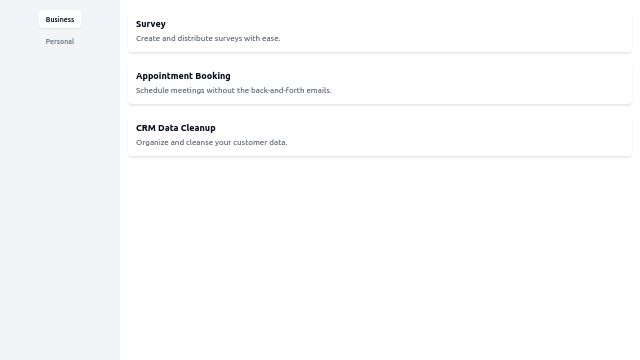This screenshot has height=360, width=640.
Task: Open the Survey template card
Action: (x=380, y=31)
